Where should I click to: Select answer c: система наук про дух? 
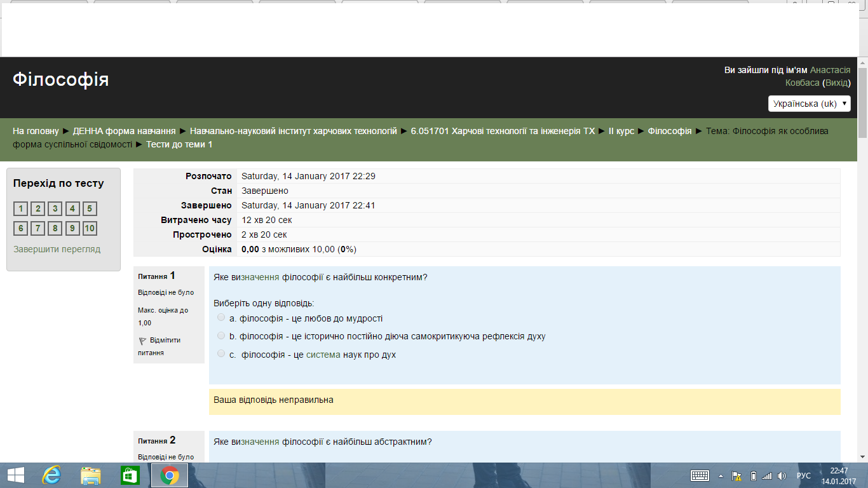coord(221,353)
